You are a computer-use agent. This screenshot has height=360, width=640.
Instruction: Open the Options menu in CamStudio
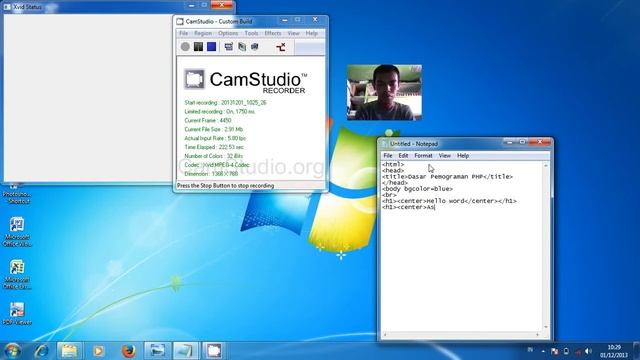click(228, 33)
